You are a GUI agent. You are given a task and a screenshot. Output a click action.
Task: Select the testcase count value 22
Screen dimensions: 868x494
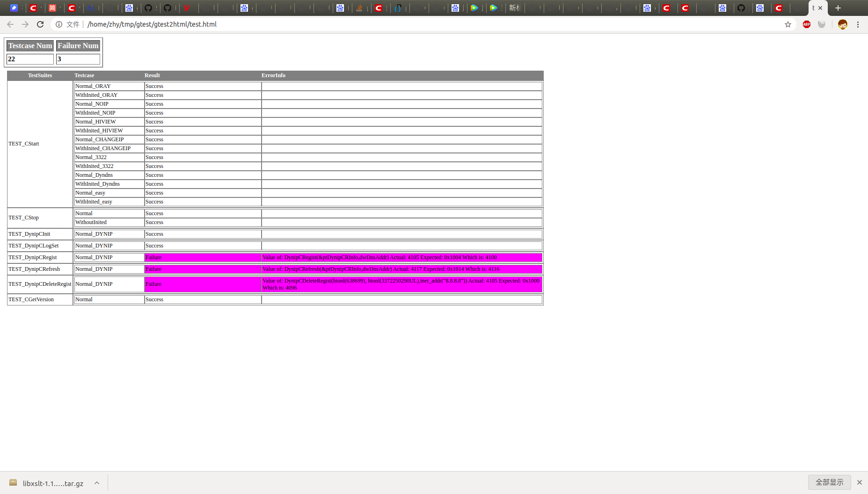click(x=30, y=59)
